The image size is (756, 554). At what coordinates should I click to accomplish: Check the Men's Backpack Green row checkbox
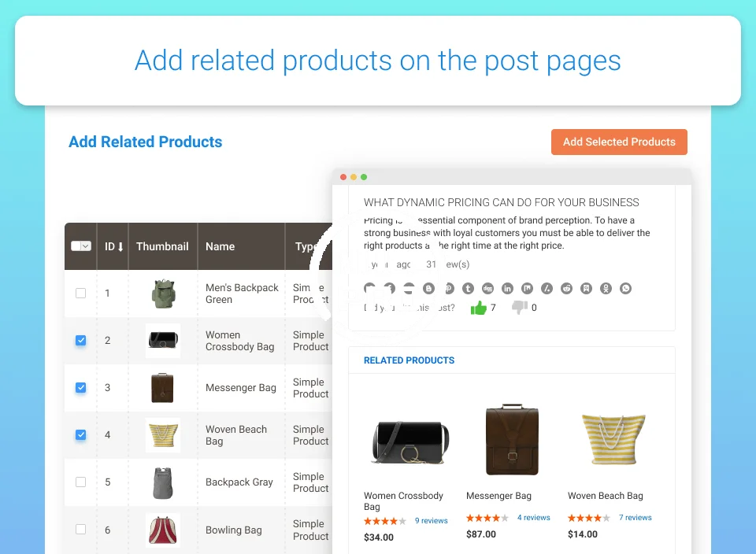tap(80, 294)
